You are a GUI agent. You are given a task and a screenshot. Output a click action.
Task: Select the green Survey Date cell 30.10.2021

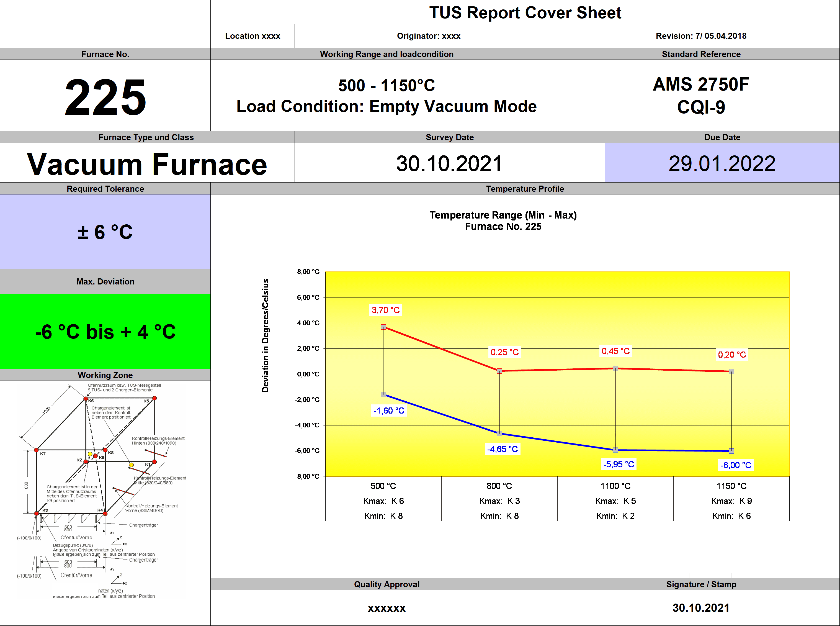449,163
